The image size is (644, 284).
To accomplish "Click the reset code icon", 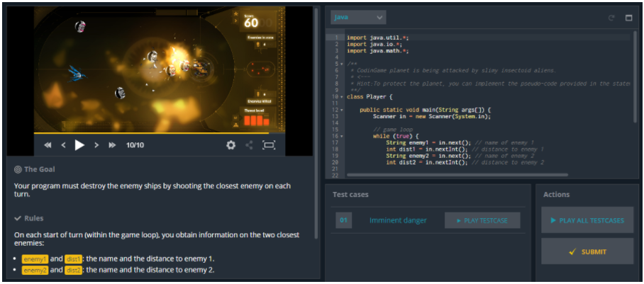I will pos(611,18).
